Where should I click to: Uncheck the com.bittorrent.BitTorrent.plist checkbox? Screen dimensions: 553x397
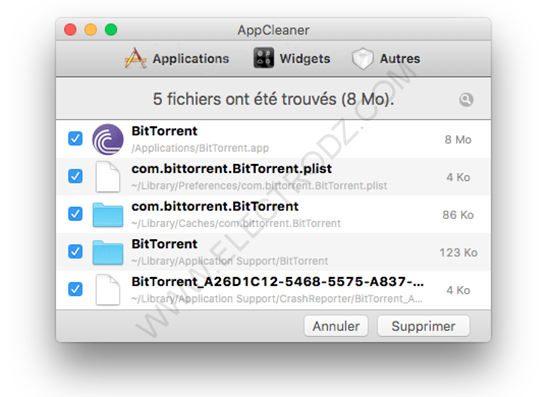(75, 176)
